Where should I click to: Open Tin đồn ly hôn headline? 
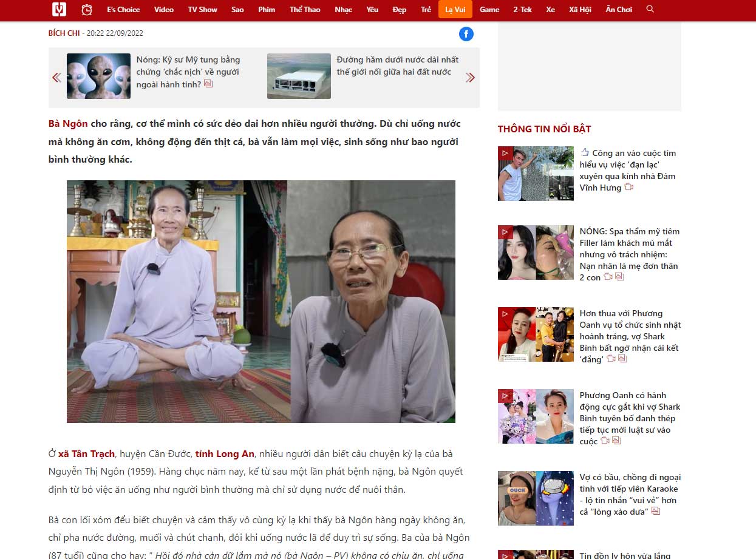point(625,555)
